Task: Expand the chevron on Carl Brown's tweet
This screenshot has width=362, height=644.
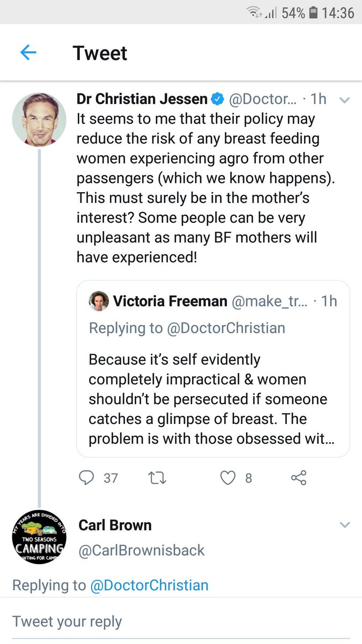Action: point(345,524)
